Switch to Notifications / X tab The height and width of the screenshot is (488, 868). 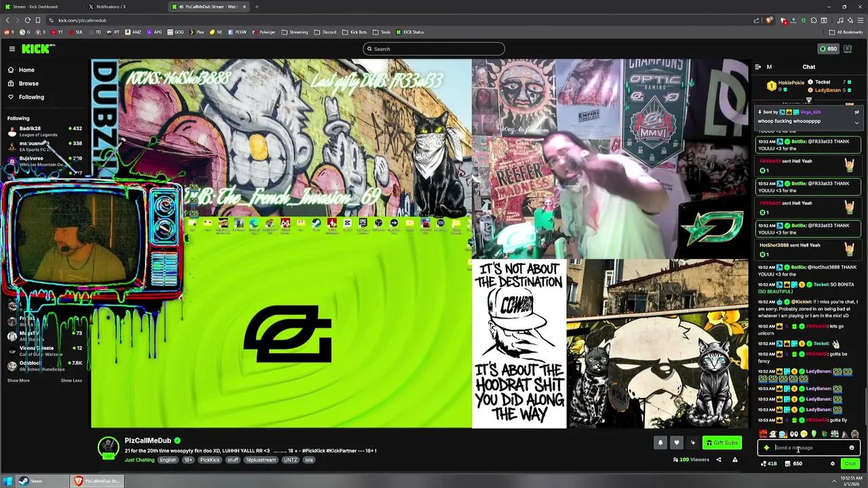click(x=124, y=7)
